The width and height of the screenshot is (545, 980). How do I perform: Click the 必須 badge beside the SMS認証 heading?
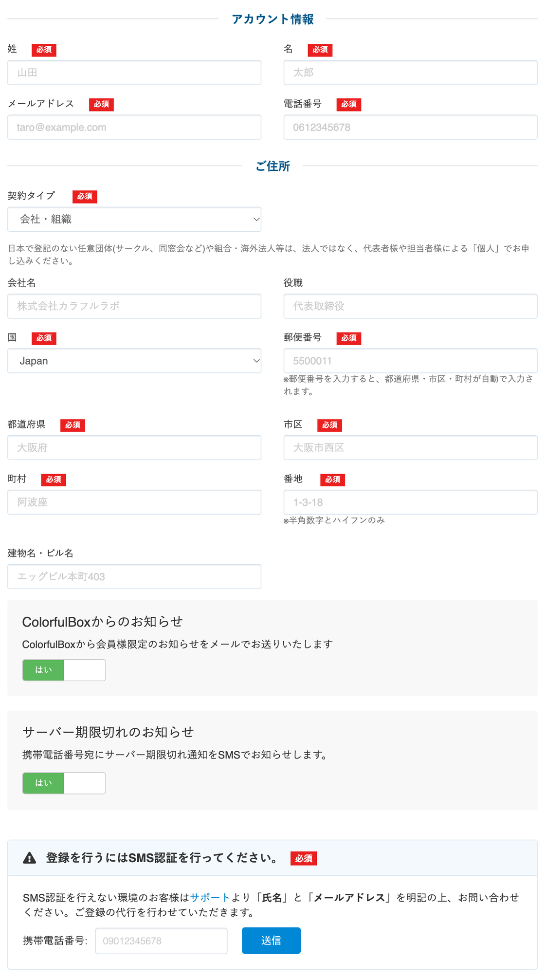coord(304,858)
